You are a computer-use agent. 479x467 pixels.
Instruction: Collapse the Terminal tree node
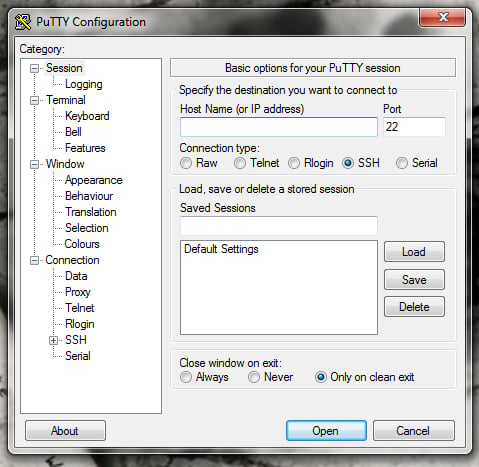tap(34, 100)
